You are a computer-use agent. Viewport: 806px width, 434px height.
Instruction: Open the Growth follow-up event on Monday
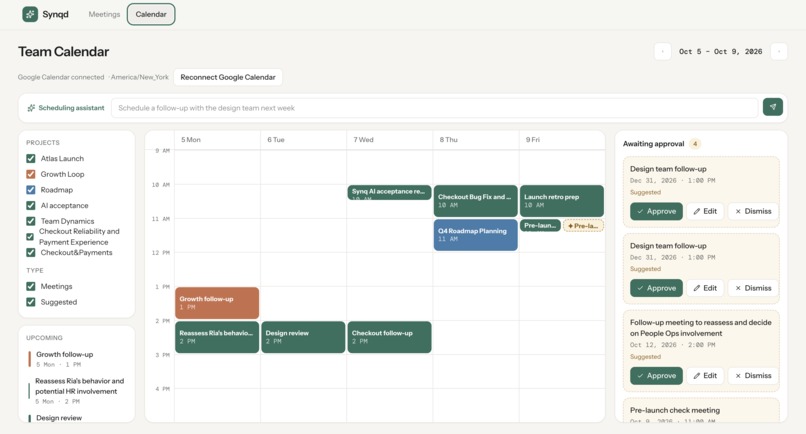coord(217,303)
